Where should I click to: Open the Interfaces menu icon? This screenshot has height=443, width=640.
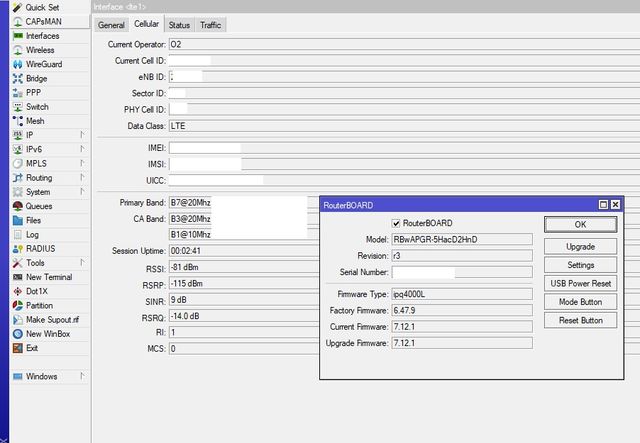point(18,36)
